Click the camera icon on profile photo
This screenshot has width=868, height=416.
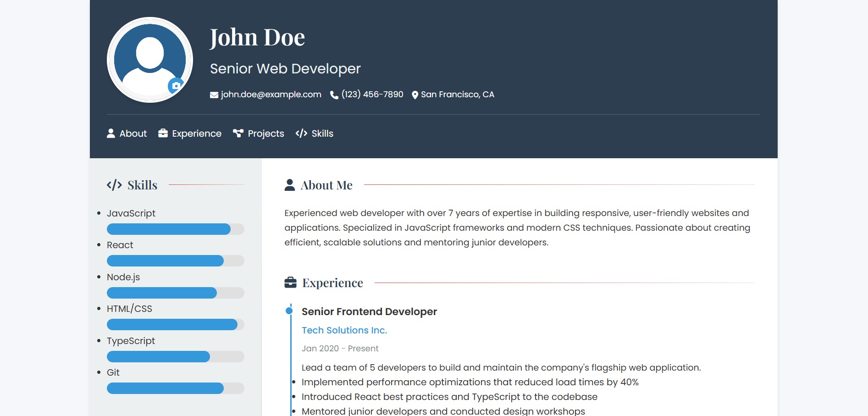tap(176, 86)
